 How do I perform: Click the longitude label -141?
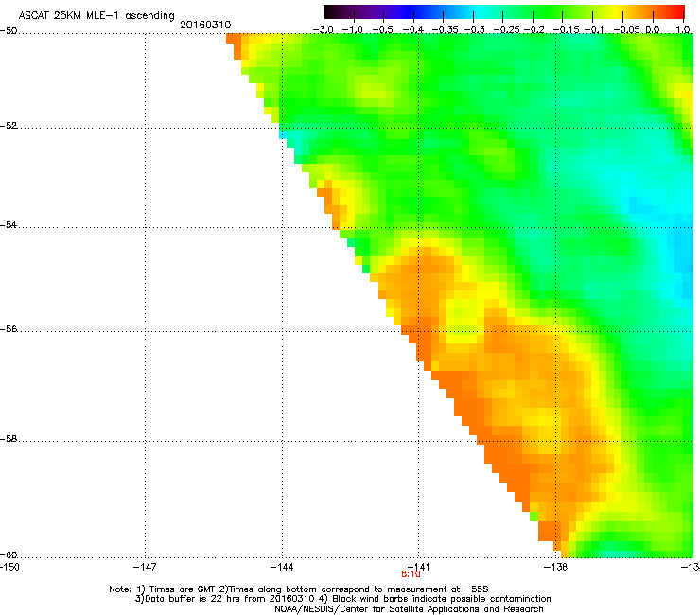tap(418, 567)
